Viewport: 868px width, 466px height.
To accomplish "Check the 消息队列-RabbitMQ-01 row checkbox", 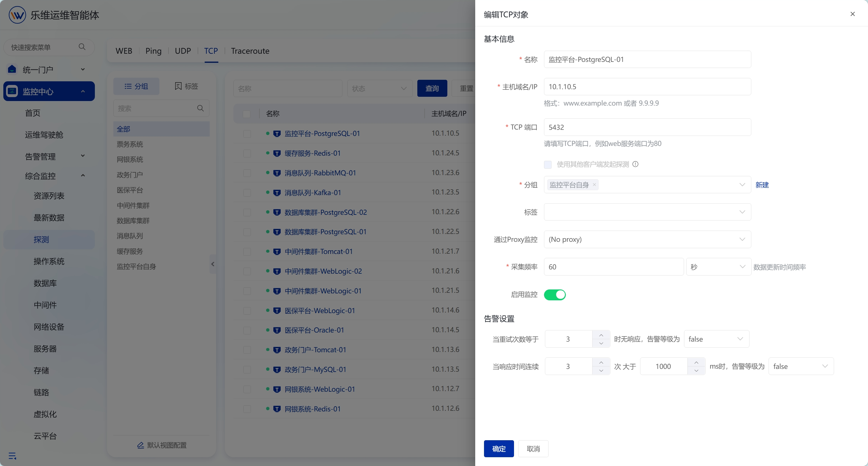I will pos(247,173).
